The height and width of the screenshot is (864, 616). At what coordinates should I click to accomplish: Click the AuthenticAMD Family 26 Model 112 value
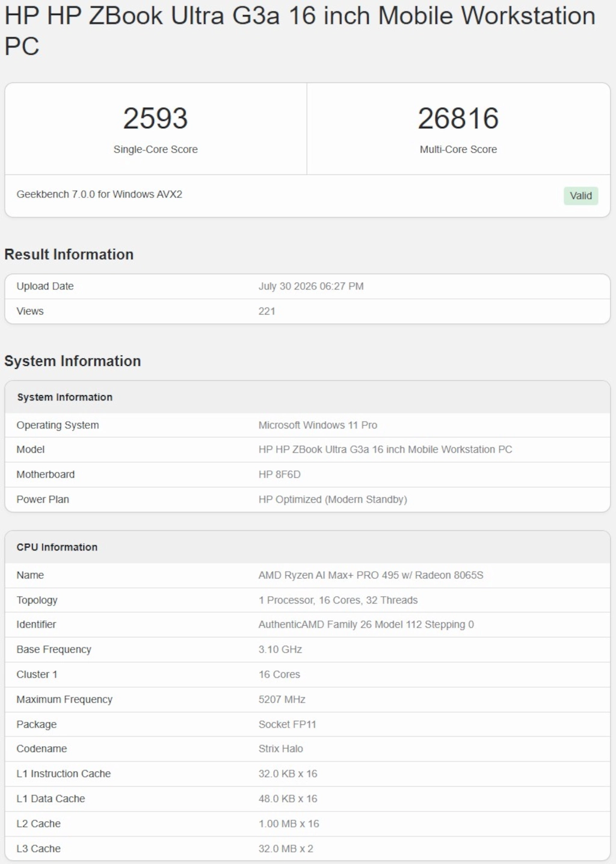click(x=366, y=625)
